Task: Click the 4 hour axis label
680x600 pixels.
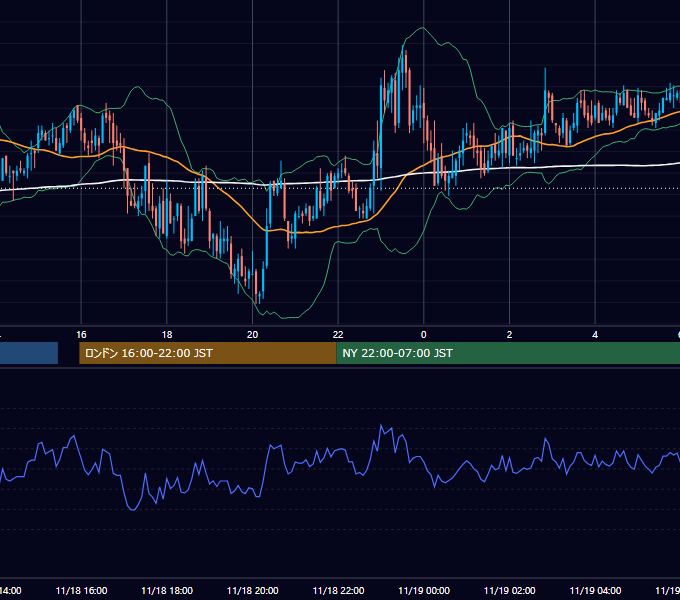Action: tap(595, 334)
